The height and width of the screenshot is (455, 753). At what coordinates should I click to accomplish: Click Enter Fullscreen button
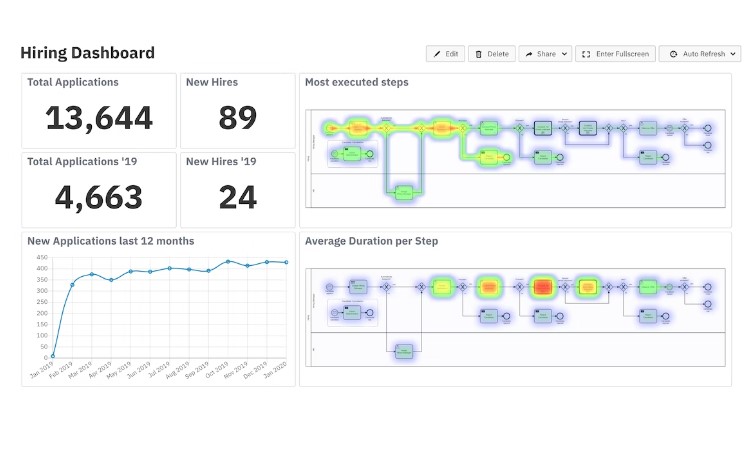click(615, 54)
